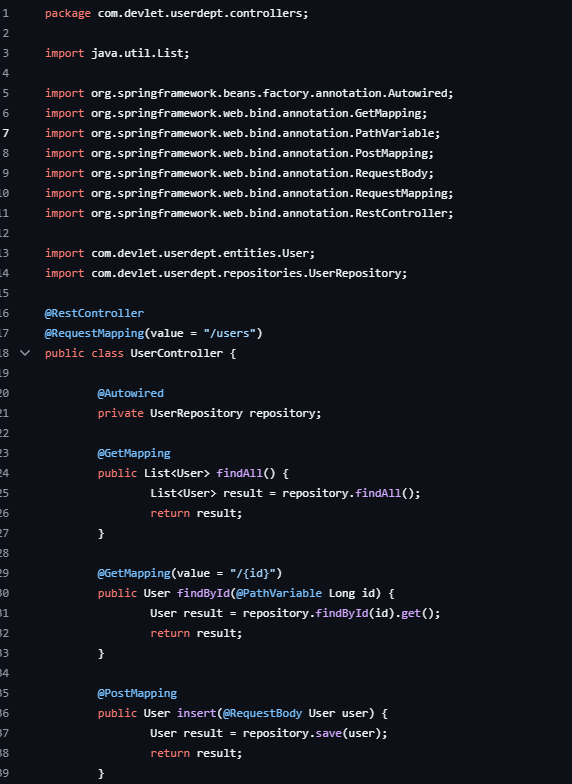Click the findAll method declaration name
This screenshot has width=572, height=784.
coord(240,473)
